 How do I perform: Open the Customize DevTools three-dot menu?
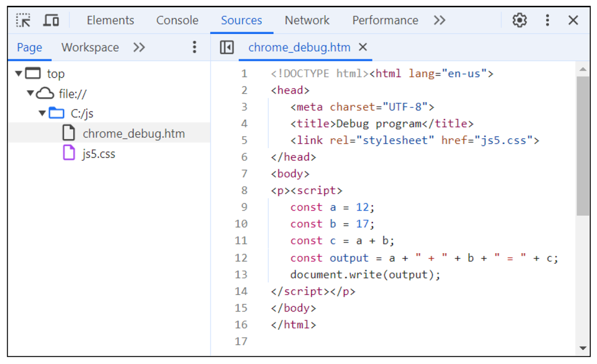[547, 20]
